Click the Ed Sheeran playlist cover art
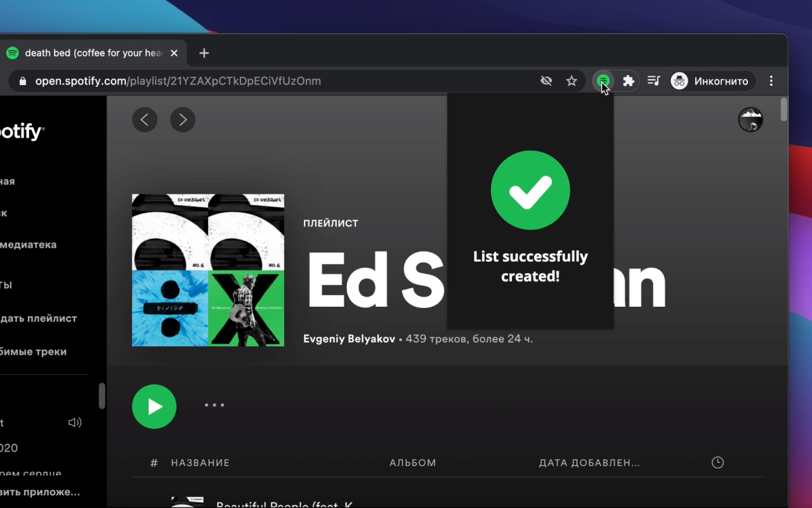The width and height of the screenshot is (812, 508). pyautogui.click(x=208, y=270)
